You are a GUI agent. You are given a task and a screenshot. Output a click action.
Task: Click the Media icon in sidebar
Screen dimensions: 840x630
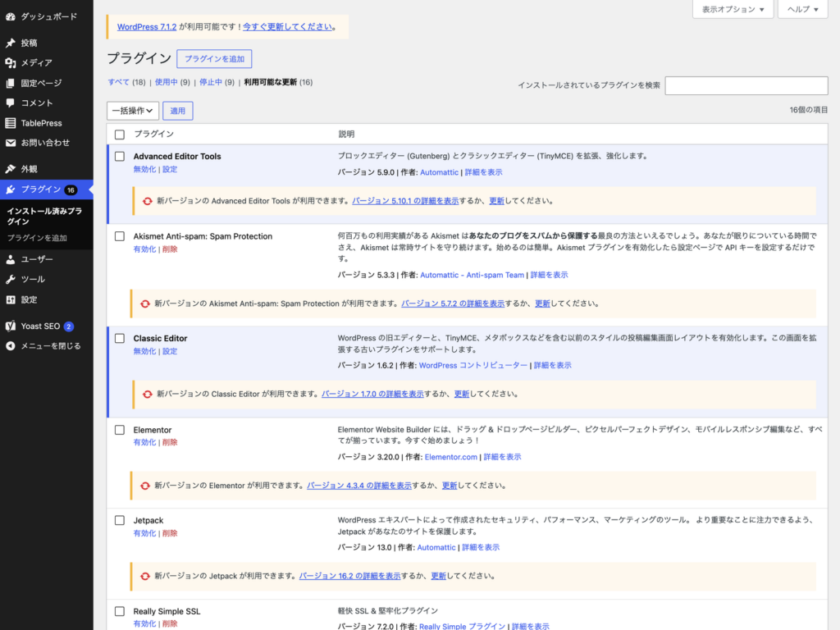click(x=10, y=62)
